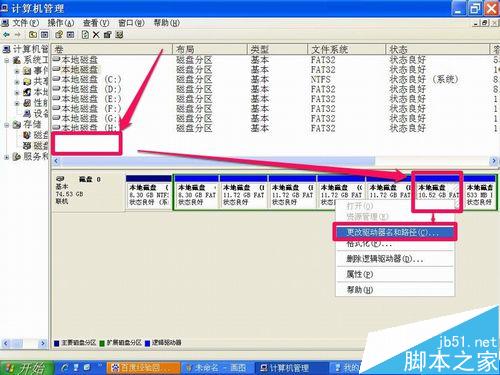Restore the inner MDI window button
This screenshot has width=500, height=375.
pyautogui.click(x=485, y=23)
